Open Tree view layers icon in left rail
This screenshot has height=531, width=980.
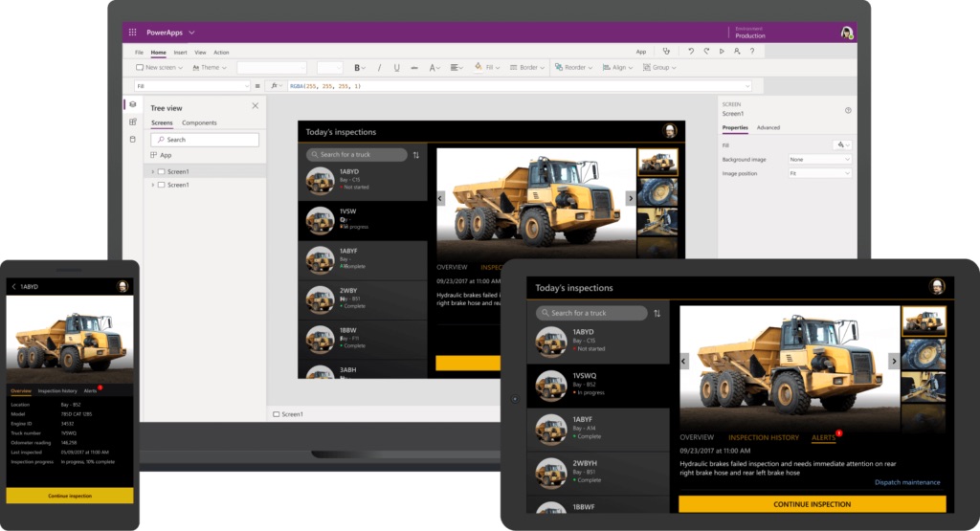[132, 105]
